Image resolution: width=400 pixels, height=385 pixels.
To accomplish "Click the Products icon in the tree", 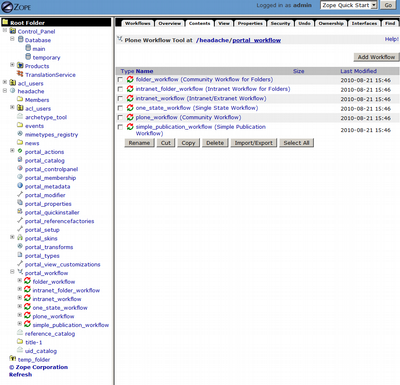I will pyautogui.click(x=20, y=66).
